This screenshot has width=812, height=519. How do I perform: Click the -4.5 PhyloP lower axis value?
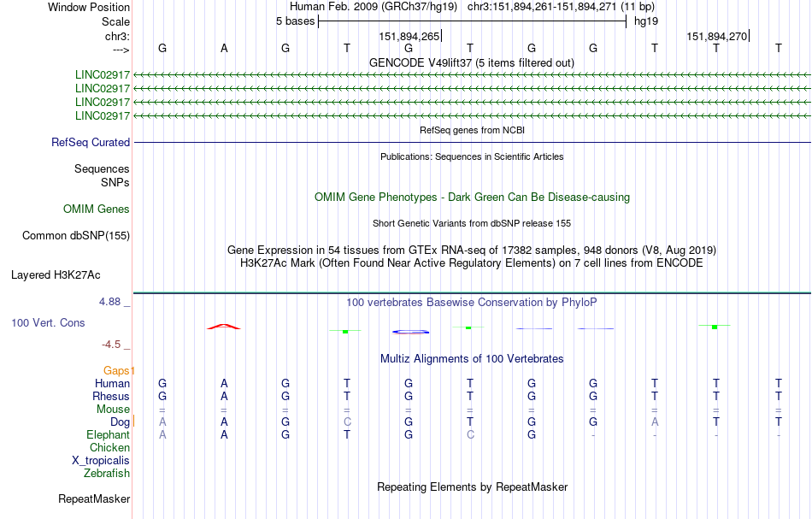pos(111,345)
